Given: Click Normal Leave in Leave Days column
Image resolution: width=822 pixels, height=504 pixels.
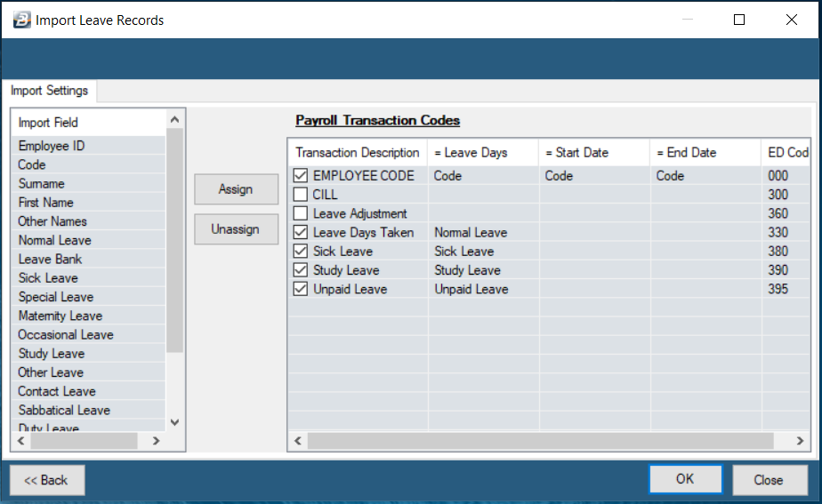Looking at the screenshot, I should pyautogui.click(x=483, y=232).
